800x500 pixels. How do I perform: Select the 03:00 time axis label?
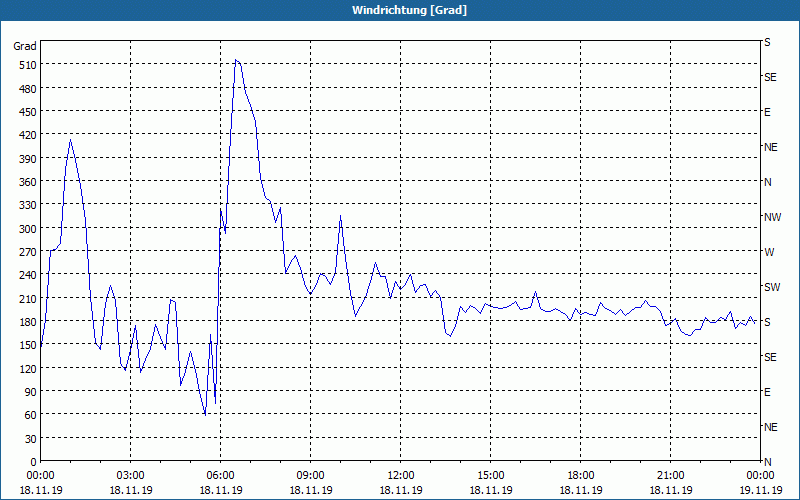130,475
